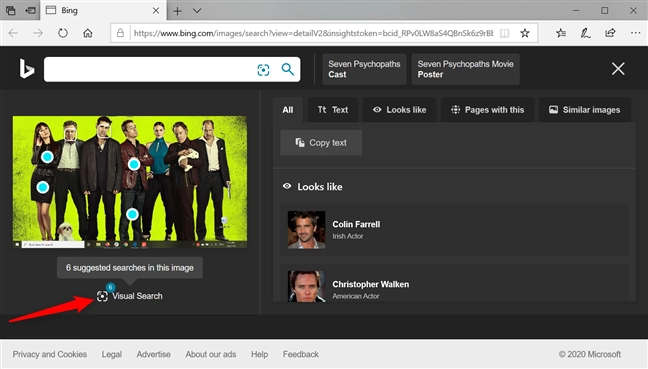648x369 pixels.
Task: Open Settings and more ellipsis
Action: (636, 33)
